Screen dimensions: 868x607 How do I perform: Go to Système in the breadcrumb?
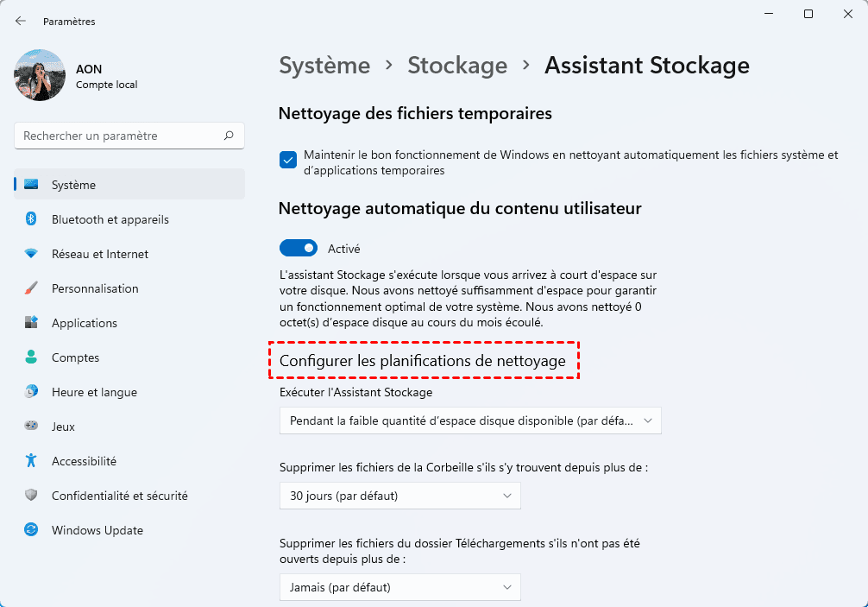324,66
